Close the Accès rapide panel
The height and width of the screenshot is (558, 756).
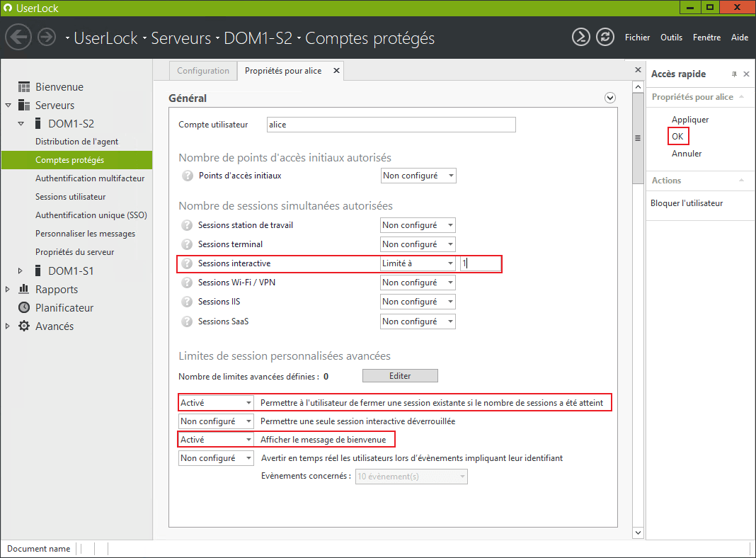746,74
